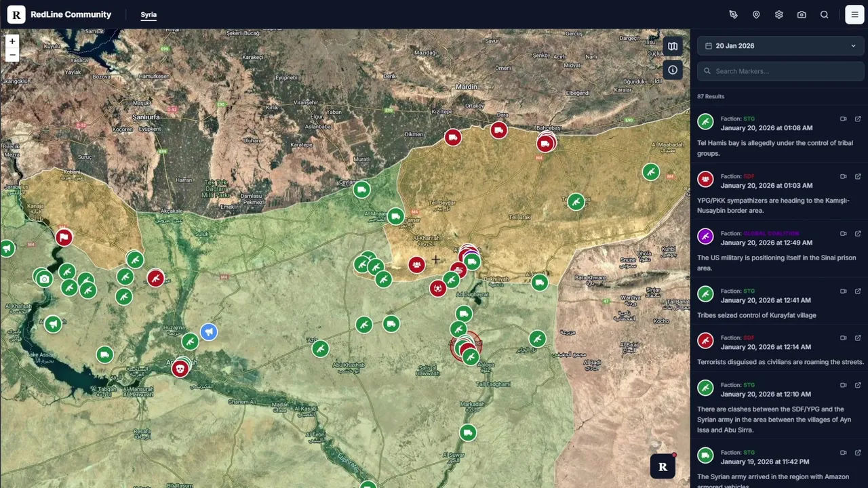This screenshot has height=488, width=868.
Task: Open external link for YPG/PKK sympathizers report
Action: tap(858, 176)
